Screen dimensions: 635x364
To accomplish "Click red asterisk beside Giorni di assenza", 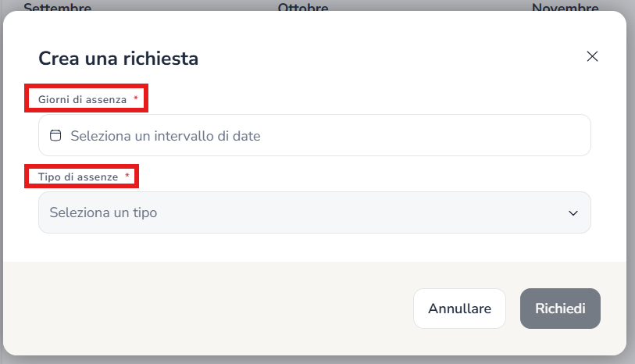I will (x=136, y=98).
